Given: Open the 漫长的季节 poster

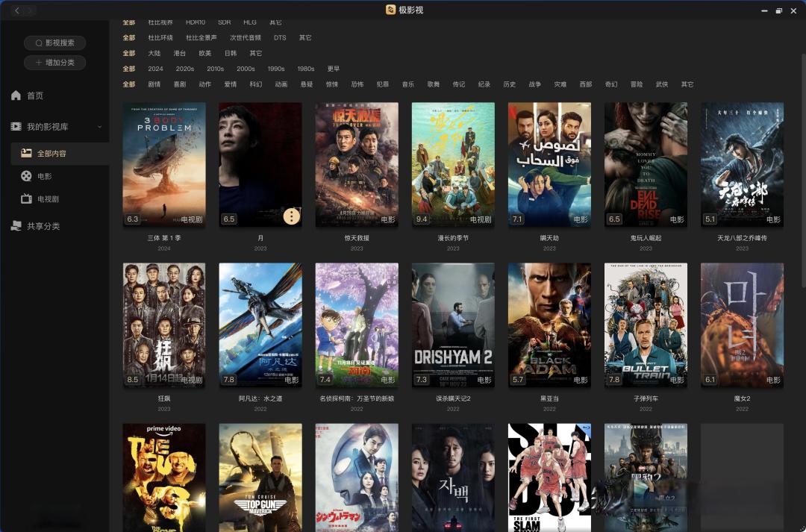Looking at the screenshot, I should [453, 164].
